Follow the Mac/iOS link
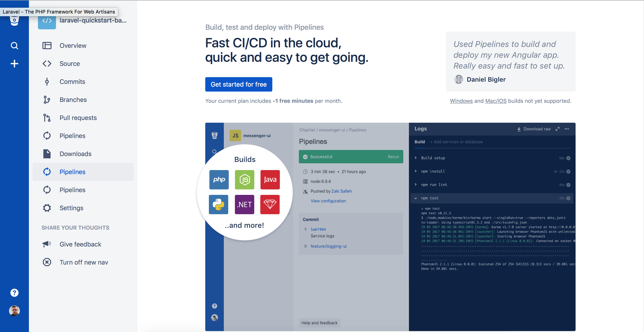This screenshot has width=644, height=332. (495, 101)
